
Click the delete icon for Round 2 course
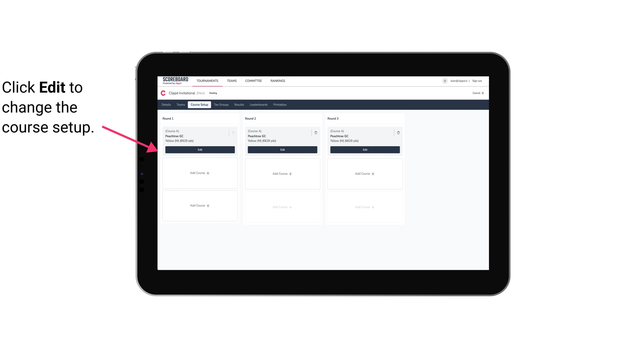point(316,132)
